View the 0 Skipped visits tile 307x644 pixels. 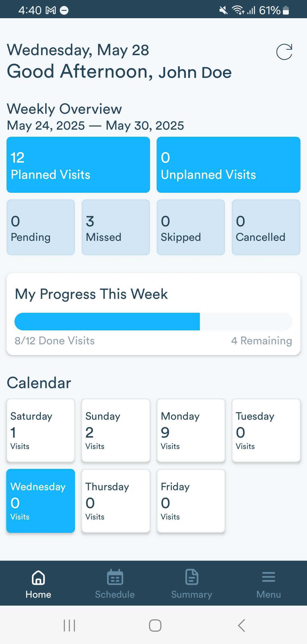pyautogui.click(x=191, y=227)
